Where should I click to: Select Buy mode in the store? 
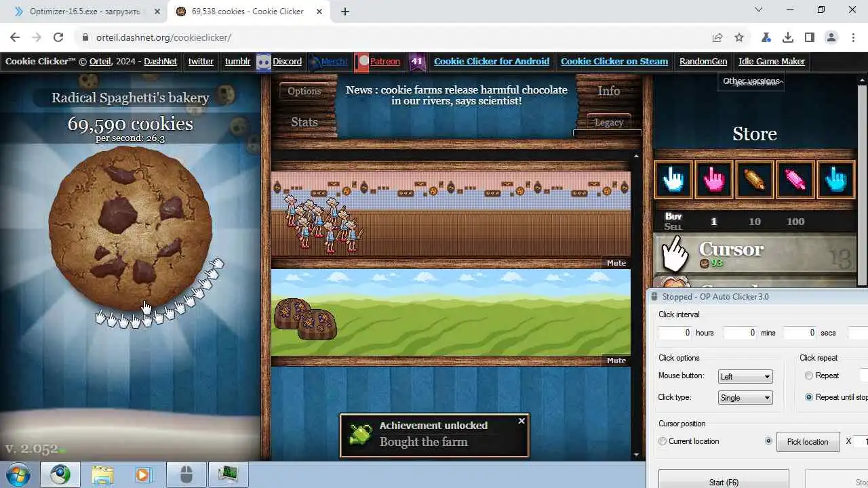coord(673,216)
